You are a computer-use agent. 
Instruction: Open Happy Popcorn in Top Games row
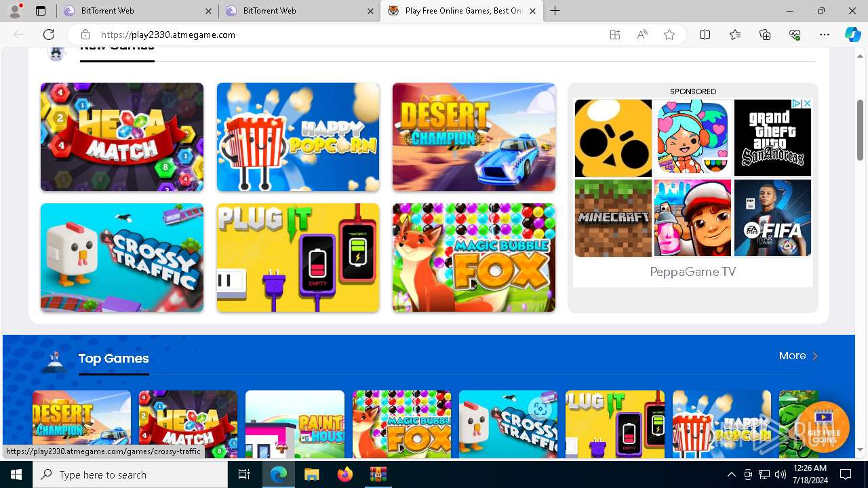tap(722, 424)
